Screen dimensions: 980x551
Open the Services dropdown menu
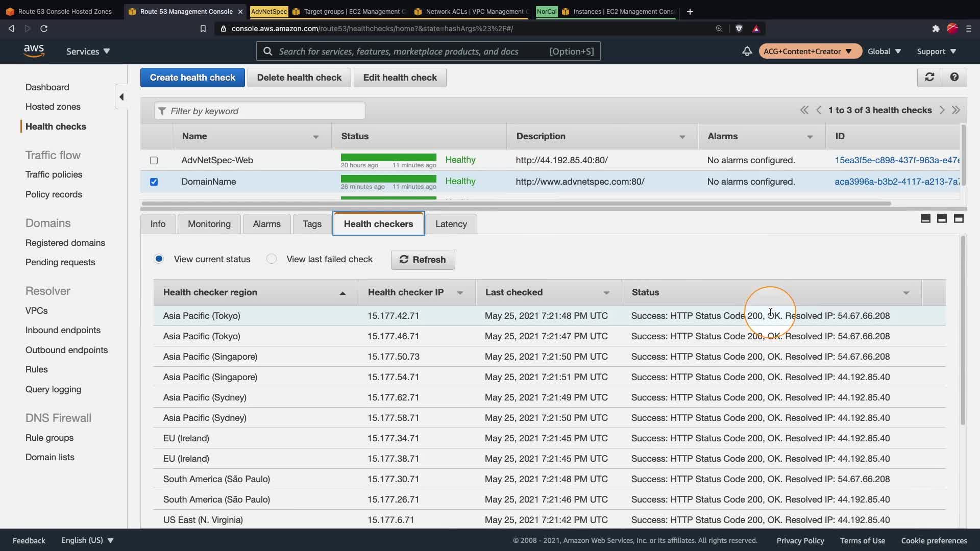(88, 51)
